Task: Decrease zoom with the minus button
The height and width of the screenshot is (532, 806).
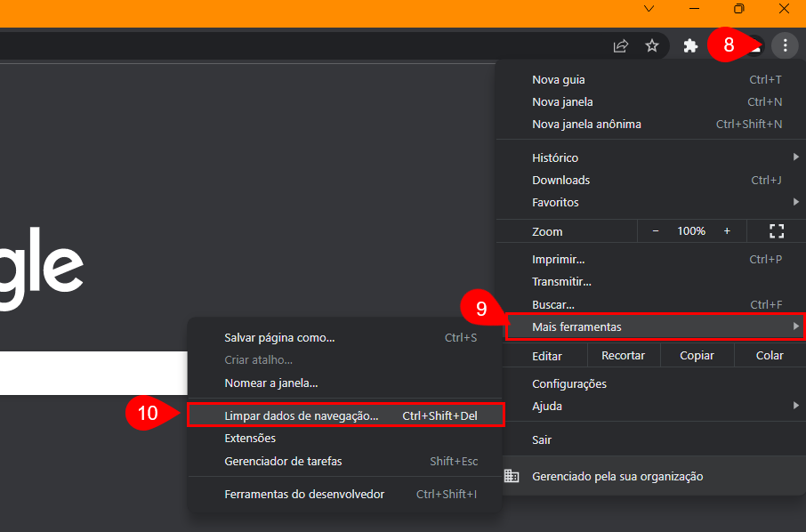Action: pyautogui.click(x=656, y=231)
